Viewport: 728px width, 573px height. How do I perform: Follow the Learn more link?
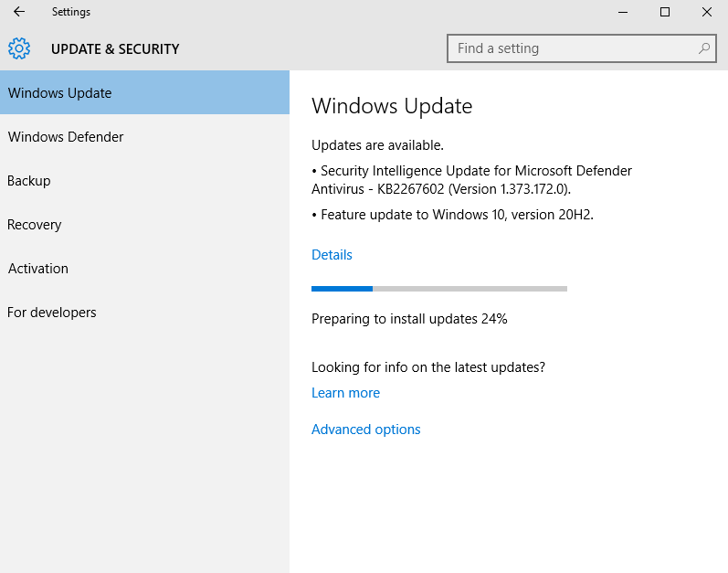[345, 393]
